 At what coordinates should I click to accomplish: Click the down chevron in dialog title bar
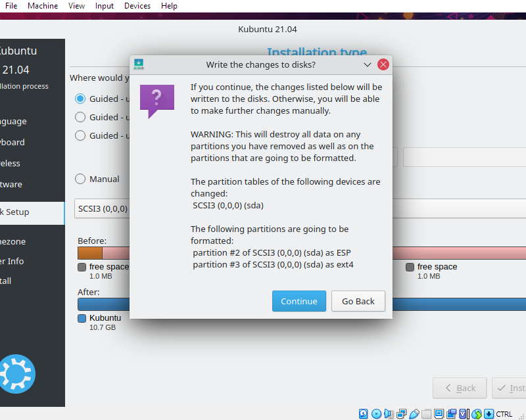pos(368,64)
